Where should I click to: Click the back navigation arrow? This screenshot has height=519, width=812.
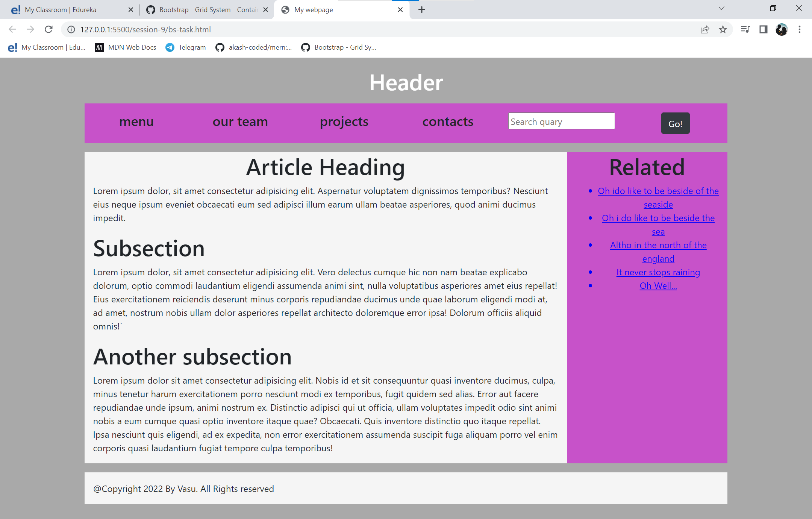coord(12,29)
